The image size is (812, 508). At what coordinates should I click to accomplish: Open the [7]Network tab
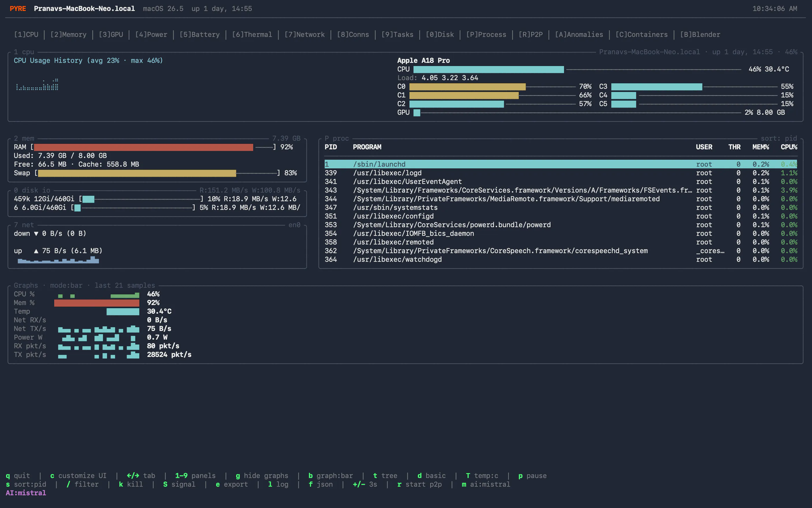(305, 35)
